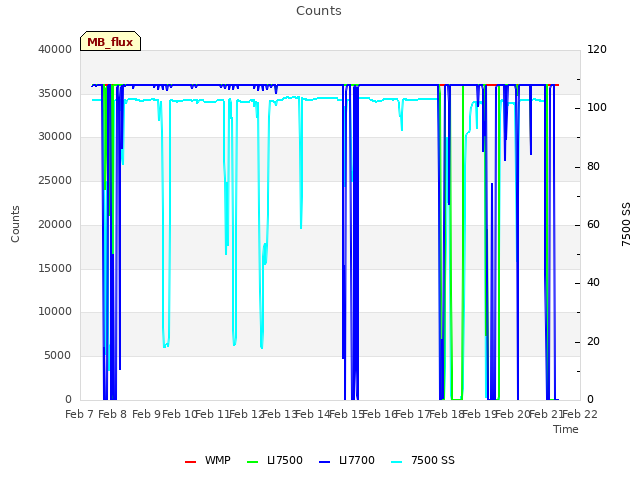Click the 10000 y-axis tick label
This screenshot has width=640, height=480.
55,311
